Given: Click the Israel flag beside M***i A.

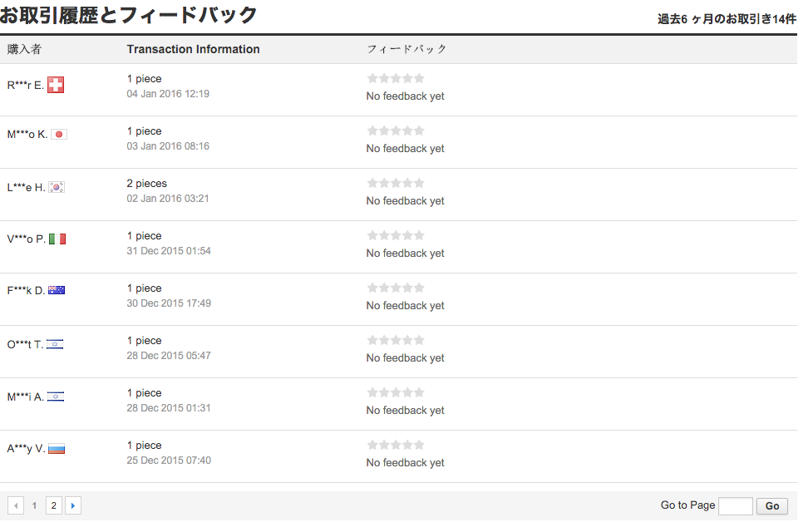Looking at the screenshot, I should (x=56, y=397).
